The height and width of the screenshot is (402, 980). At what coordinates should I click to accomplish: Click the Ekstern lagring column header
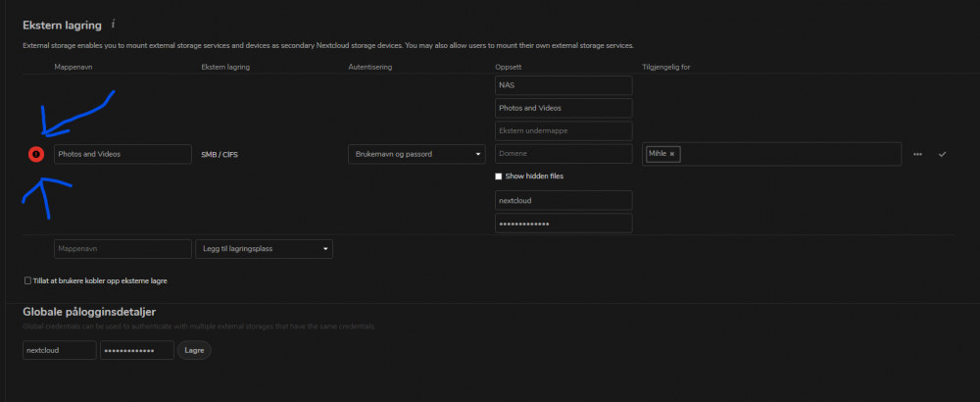click(225, 67)
